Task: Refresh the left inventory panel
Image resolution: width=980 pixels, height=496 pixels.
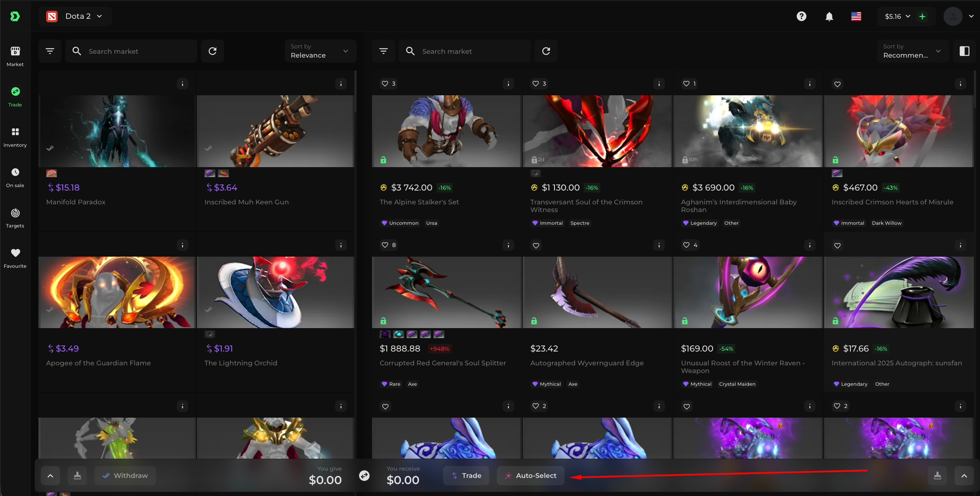Action: [213, 51]
